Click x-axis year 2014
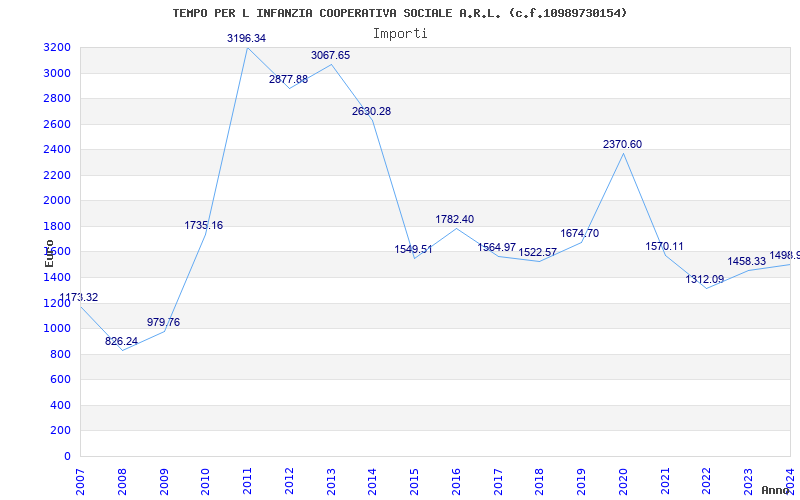The height and width of the screenshot is (500, 800). 373,482
